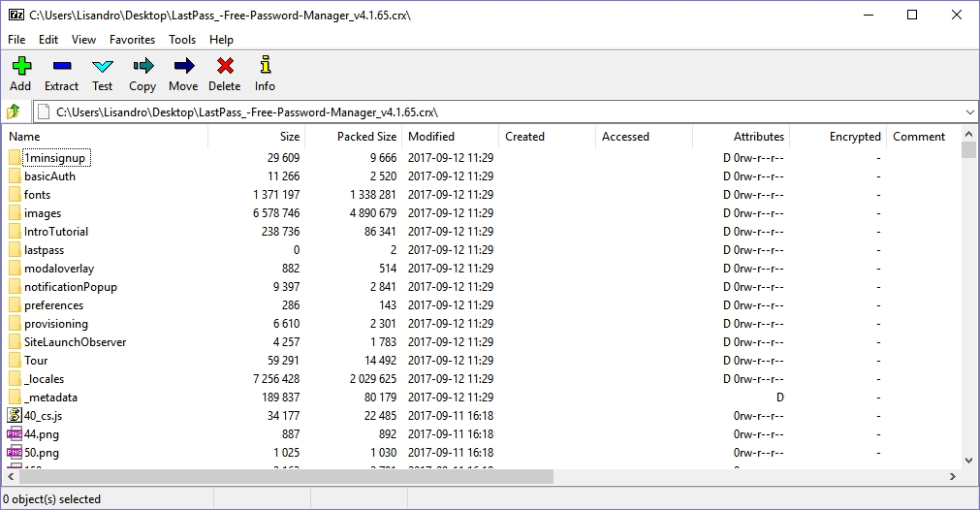Select the notificationPopup folder icon
Screen dimensions: 980x510
pyautogui.click(x=15, y=287)
